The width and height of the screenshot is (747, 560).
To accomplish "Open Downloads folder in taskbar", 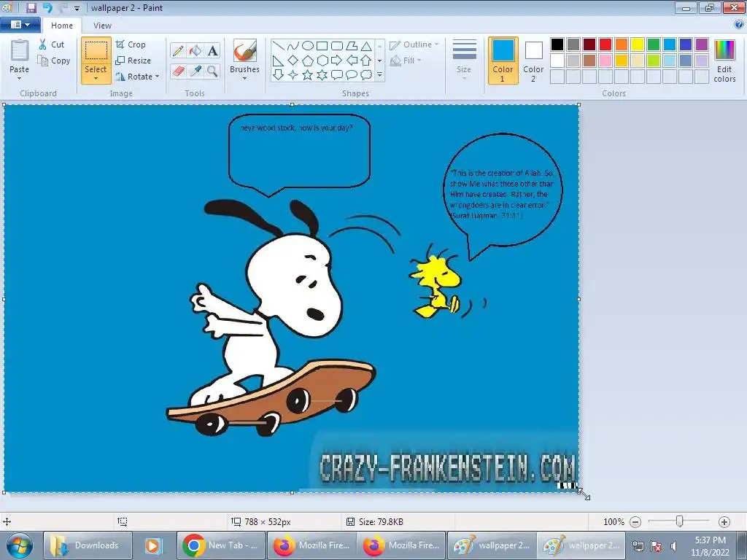I will tap(88, 545).
